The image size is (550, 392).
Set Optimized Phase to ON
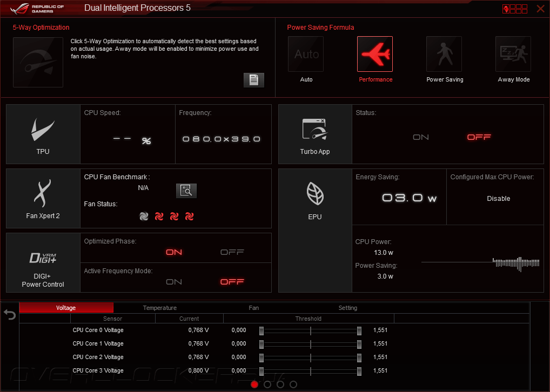tap(174, 252)
